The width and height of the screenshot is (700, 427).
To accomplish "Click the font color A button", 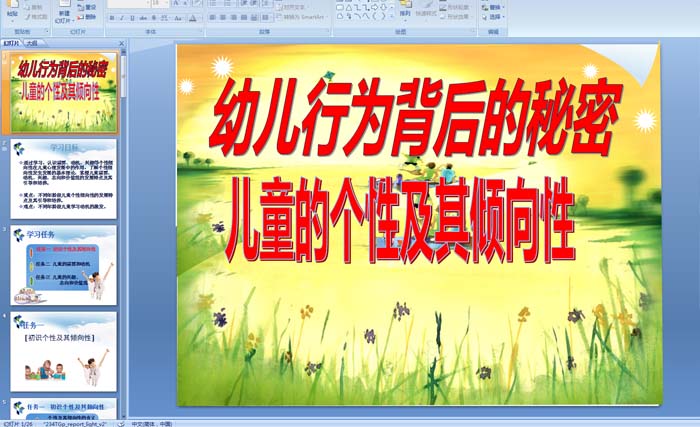I will pyautogui.click(x=193, y=18).
